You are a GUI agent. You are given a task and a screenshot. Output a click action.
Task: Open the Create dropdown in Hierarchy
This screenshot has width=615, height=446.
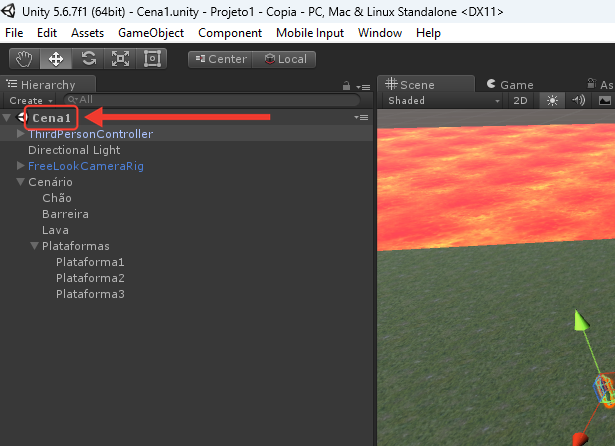(31, 101)
